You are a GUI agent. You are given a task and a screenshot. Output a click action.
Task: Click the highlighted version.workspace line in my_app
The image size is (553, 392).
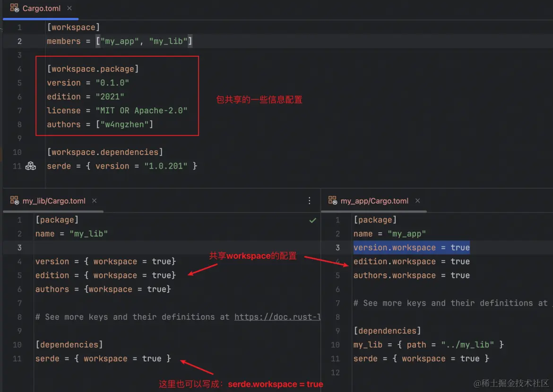click(x=411, y=247)
